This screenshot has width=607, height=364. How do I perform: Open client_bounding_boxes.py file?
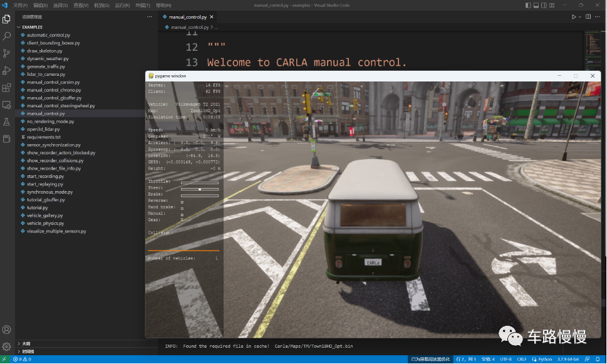(53, 43)
